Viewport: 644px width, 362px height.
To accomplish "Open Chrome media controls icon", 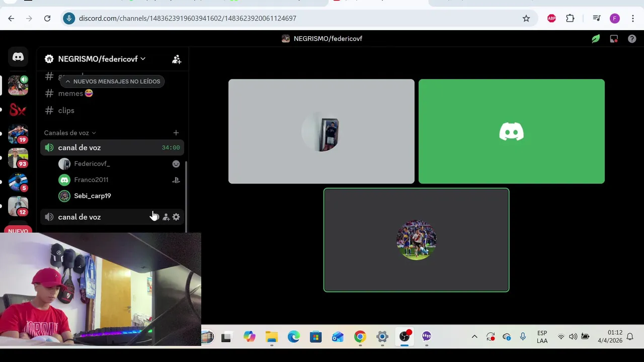I will (597, 19).
